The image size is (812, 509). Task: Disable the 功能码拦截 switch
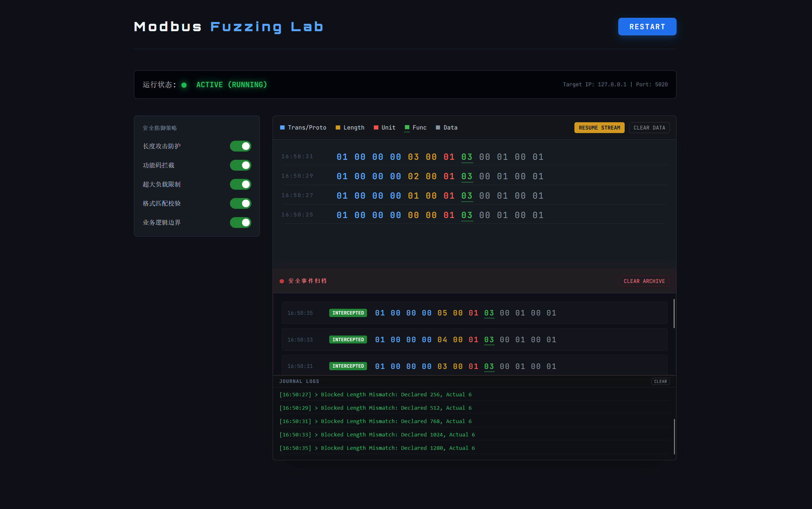tap(240, 165)
